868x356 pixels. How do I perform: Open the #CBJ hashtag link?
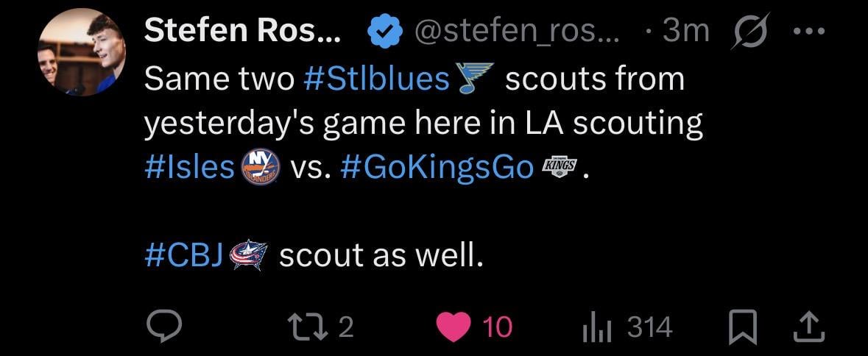[184, 254]
